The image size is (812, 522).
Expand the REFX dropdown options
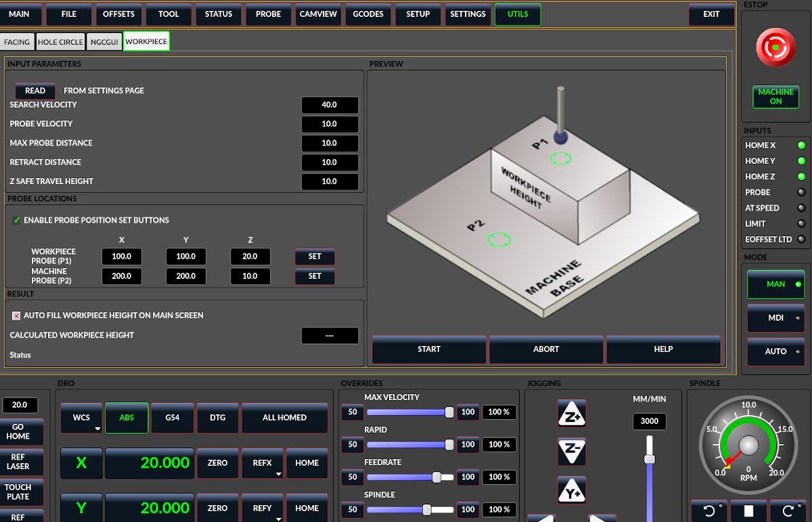(262, 463)
